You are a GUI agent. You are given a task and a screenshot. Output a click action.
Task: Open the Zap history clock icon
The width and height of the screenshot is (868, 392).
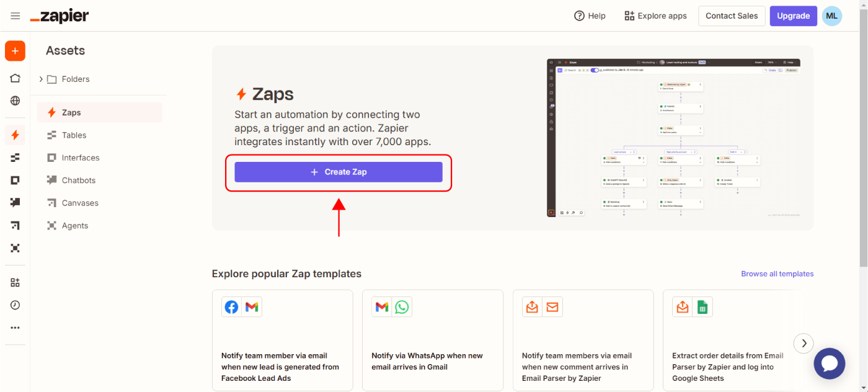[15, 305]
